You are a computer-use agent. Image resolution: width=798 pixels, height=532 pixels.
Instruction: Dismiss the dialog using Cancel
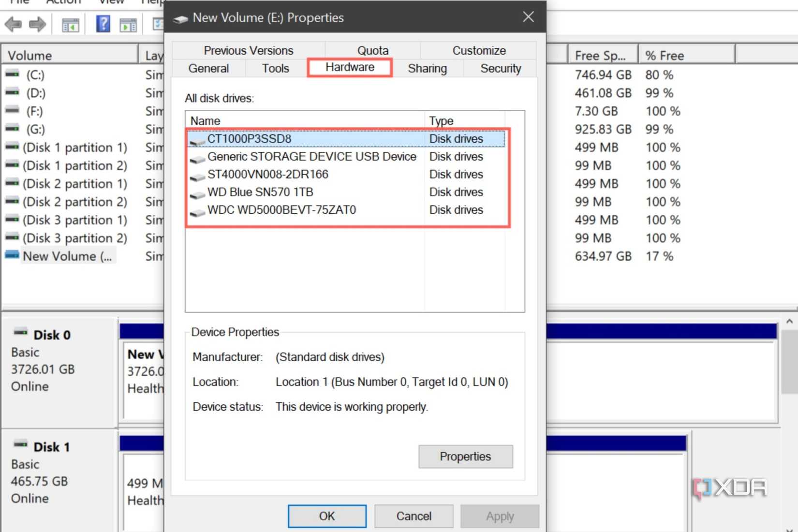414,516
